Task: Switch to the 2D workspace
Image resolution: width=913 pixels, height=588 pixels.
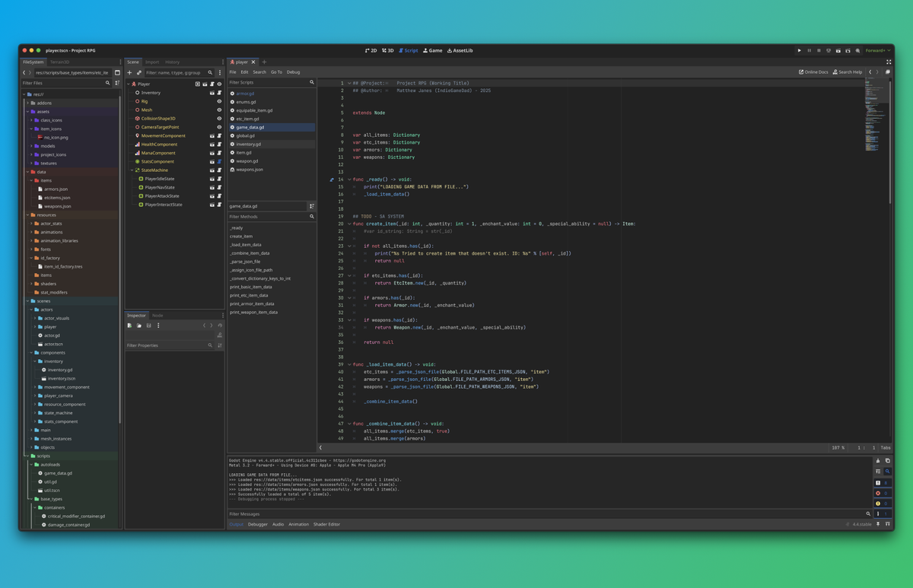Action: click(x=371, y=50)
